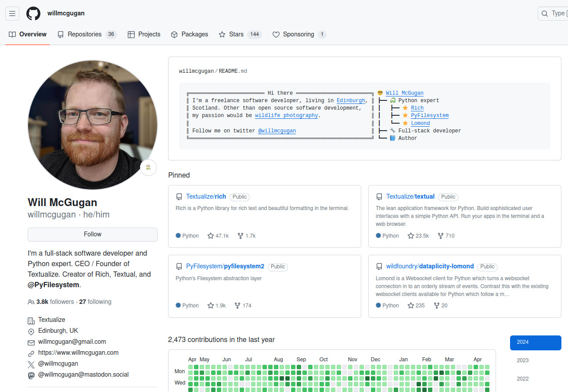Open the @PyFilesystem mention in bio
568x392 pixels.
point(54,285)
